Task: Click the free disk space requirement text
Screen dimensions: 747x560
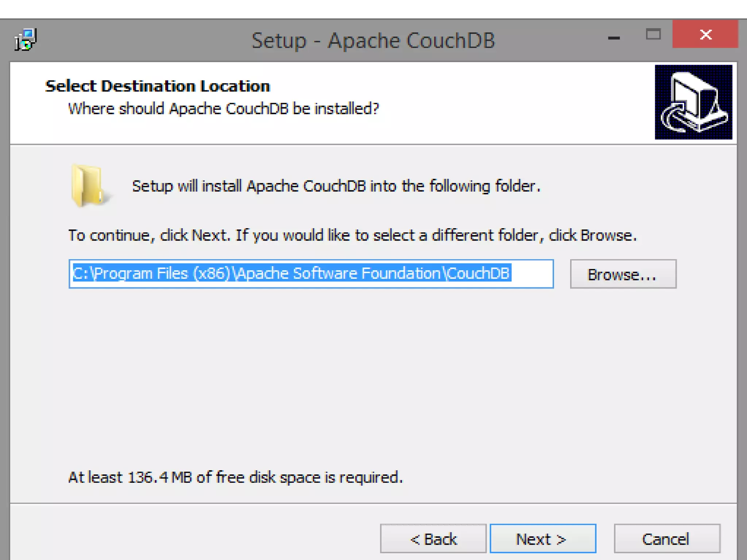Action: tap(235, 477)
